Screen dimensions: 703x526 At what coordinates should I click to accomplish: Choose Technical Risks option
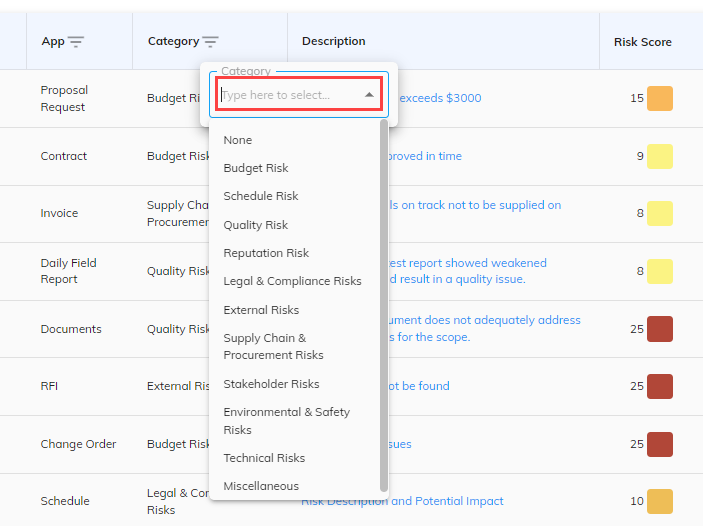264,458
